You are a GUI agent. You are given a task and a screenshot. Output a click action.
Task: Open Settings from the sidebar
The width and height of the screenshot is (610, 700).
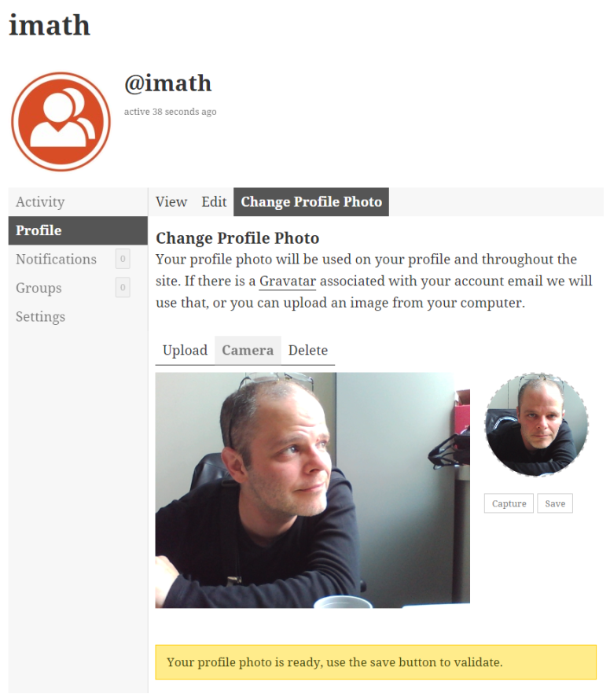[x=40, y=316]
